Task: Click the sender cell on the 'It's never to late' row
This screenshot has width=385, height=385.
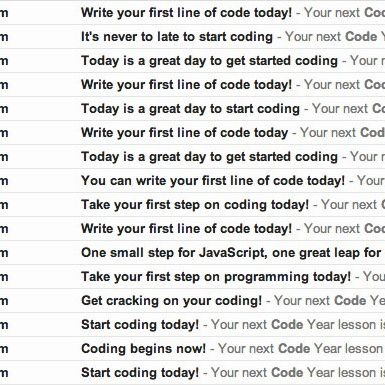Action: [x=4, y=37]
